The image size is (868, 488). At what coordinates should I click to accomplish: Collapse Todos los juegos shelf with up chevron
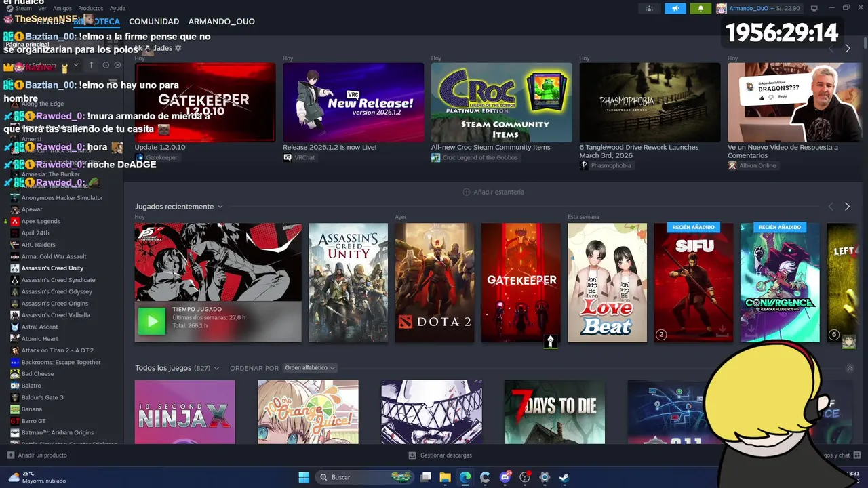pos(850,368)
